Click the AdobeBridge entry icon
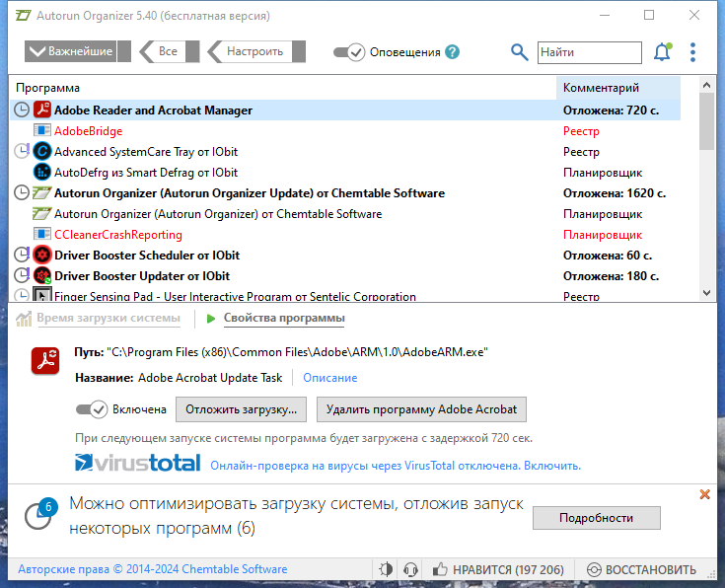This screenshot has width=725, height=588. point(42,130)
